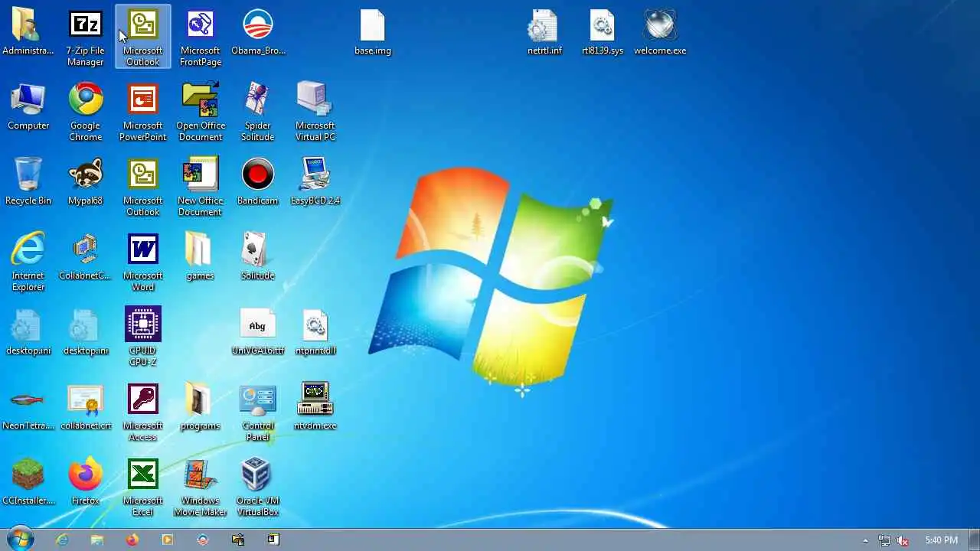980x551 pixels.
Task: Launch the Microsoft Access shortcut
Action: [143, 412]
